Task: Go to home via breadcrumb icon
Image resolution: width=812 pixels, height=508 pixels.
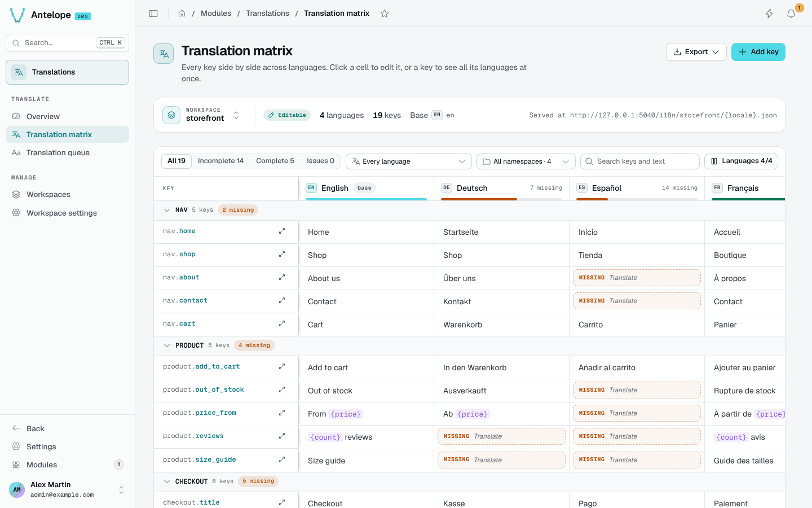Action: 182,14
